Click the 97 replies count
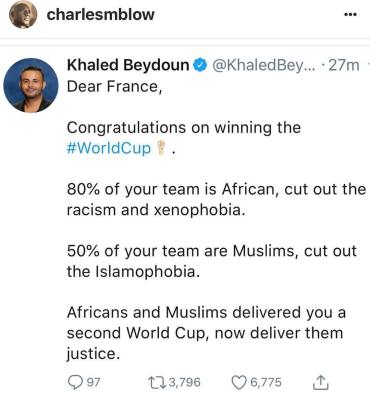 pos(93,382)
